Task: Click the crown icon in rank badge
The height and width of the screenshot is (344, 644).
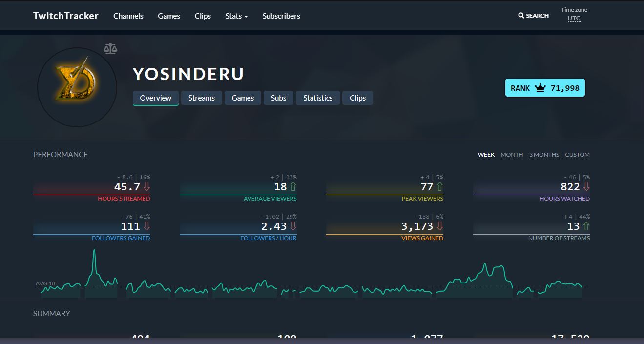Action: coord(540,88)
